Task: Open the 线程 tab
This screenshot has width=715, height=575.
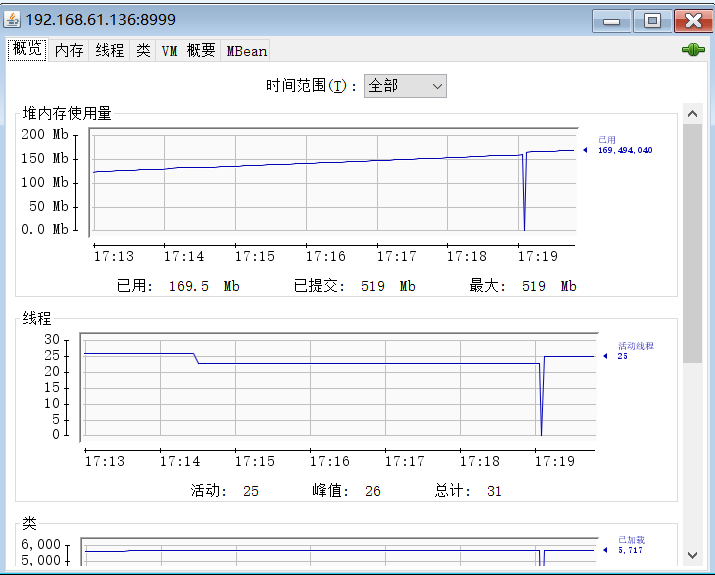Action: (x=109, y=50)
